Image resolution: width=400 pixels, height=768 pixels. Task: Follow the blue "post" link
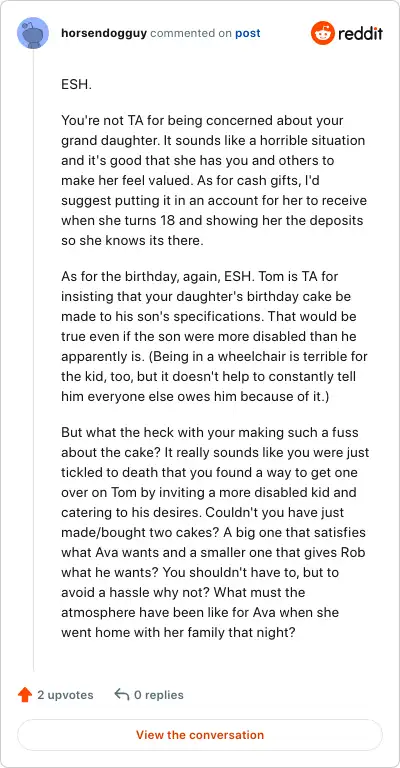pyautogui.click(x=248, y=33)
